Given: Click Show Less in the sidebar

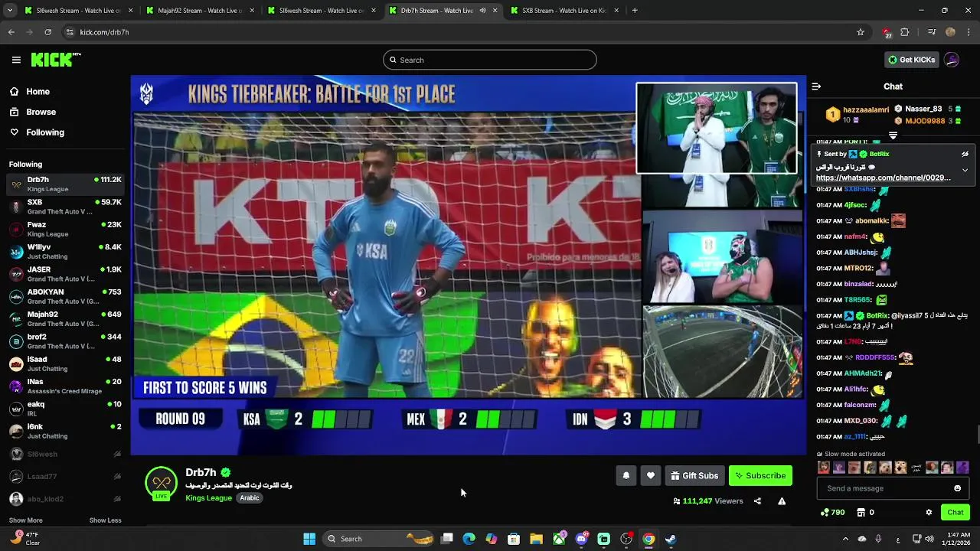Looking at the screenshot, I should [105, 520].
